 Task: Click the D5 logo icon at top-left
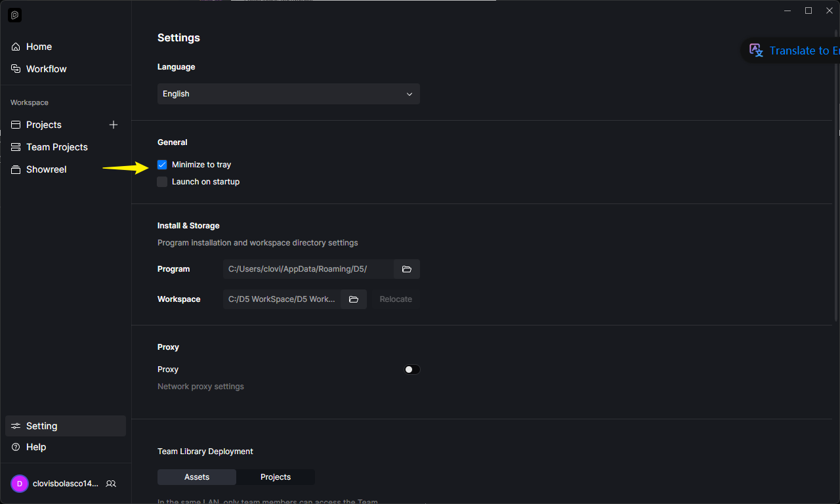coord(14,15)
